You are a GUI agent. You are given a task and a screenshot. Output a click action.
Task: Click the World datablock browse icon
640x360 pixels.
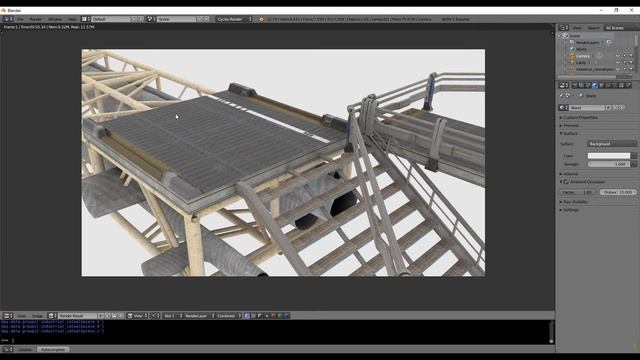(563, 108)
